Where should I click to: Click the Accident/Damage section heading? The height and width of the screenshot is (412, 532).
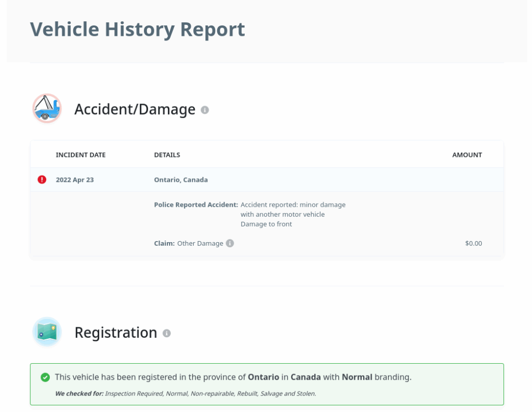[x=135, y=110]
